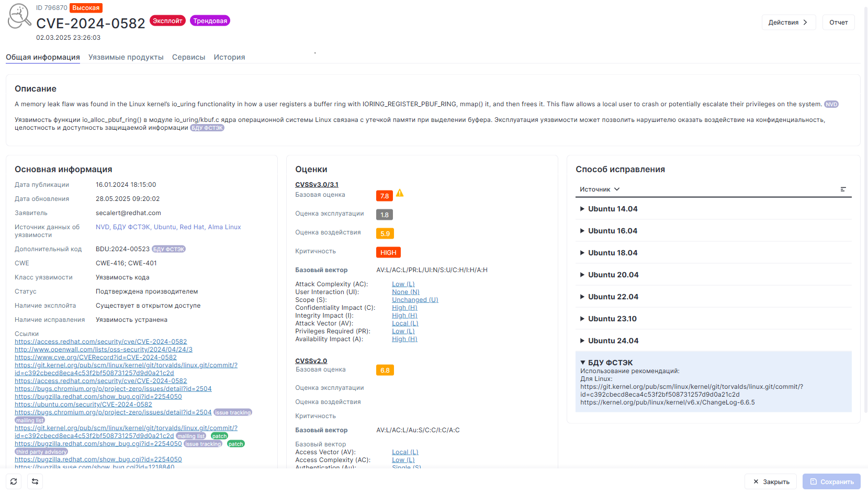Click the secalert@redhat.com applicant value

pyautogui.click(x=128, y=213)
